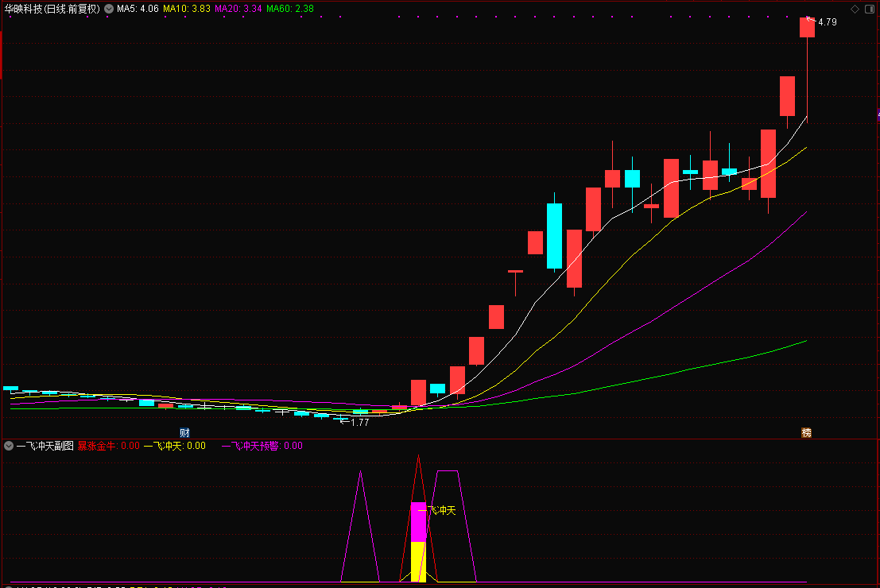Screen dimensions: 880x588
Task: Select the tallest cyan candlestick in the rally
Action: pos(555,236)
